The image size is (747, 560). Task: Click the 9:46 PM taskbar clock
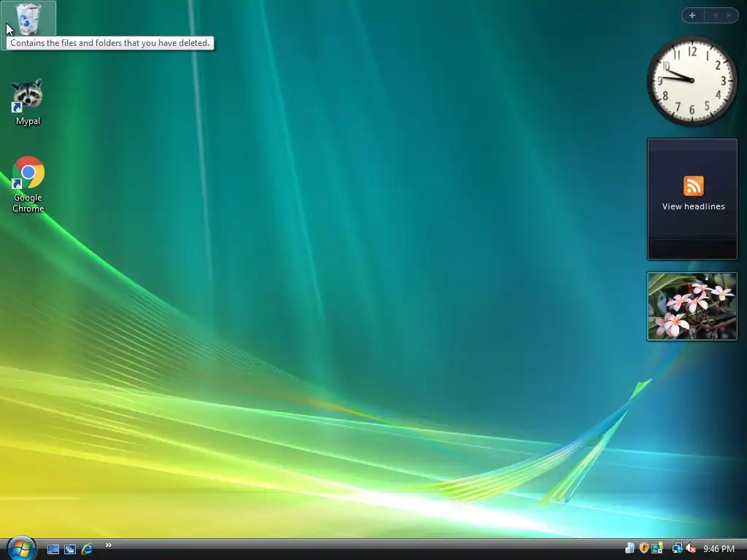point(719,548)
